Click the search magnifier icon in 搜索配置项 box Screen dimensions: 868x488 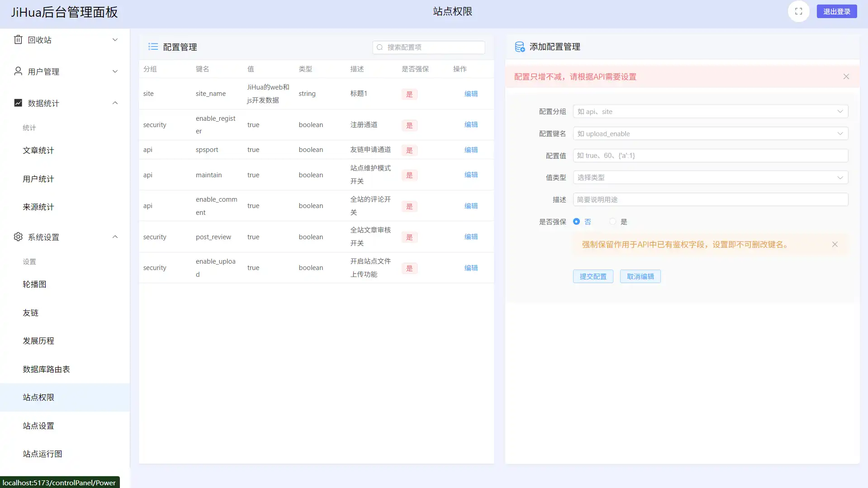pyautogui.click(x=380, y=47)
